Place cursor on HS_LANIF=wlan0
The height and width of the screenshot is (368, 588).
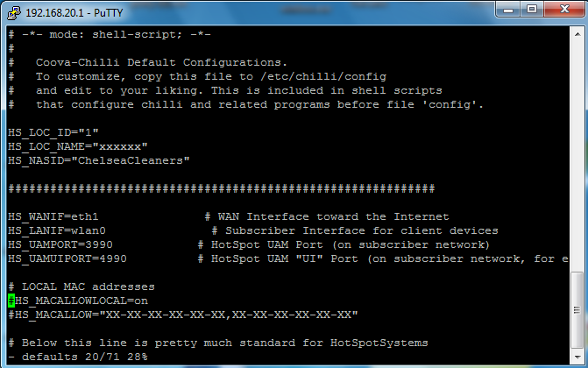(x=56, y=230)
